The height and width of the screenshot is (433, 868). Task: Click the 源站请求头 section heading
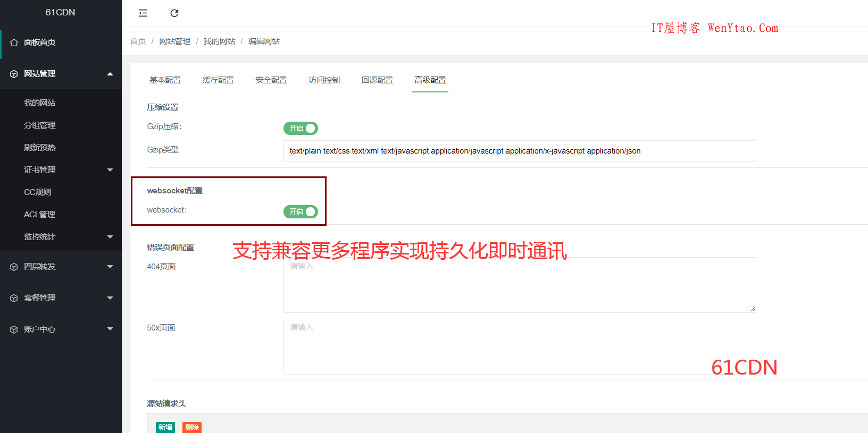(x=166, y=404)
